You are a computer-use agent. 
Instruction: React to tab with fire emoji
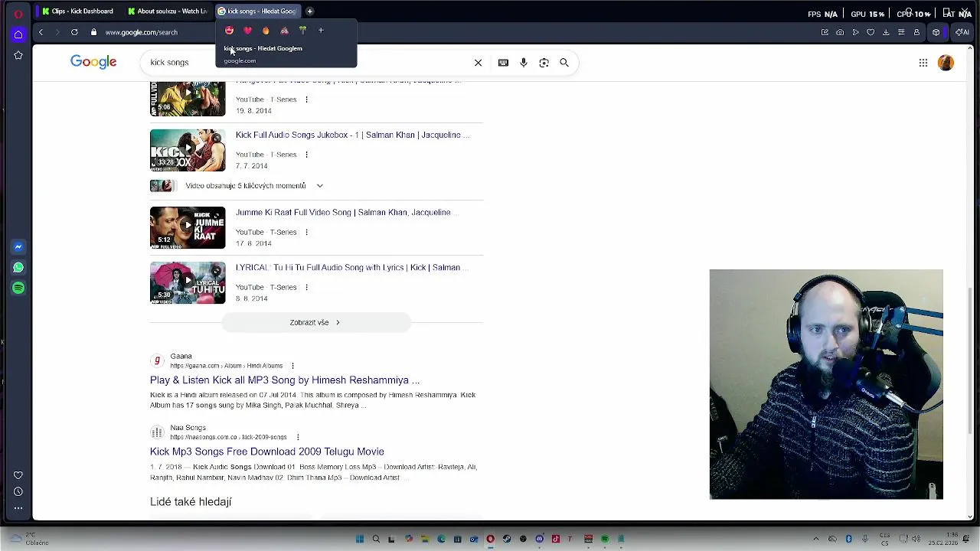[x=266, y=31]
